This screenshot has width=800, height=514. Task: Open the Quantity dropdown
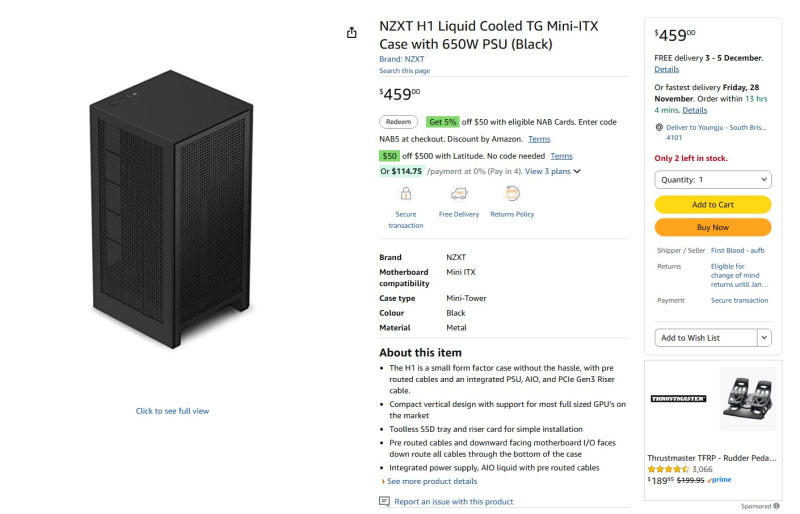click(x=712, y=179)
